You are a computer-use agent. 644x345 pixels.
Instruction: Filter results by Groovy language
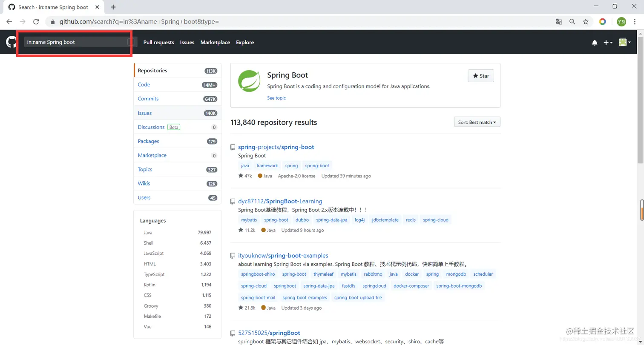click(x=178, y=306)
